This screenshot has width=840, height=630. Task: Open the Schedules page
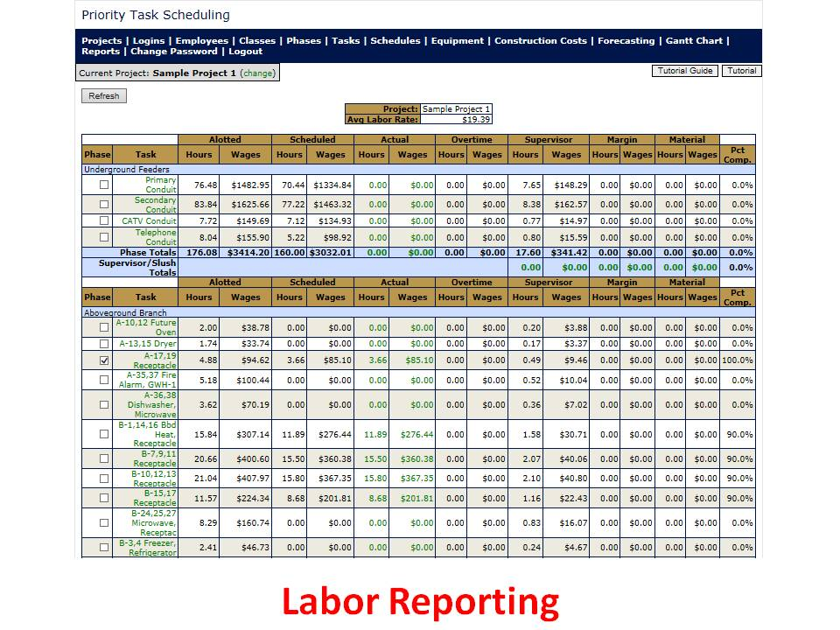click(395, 41)
